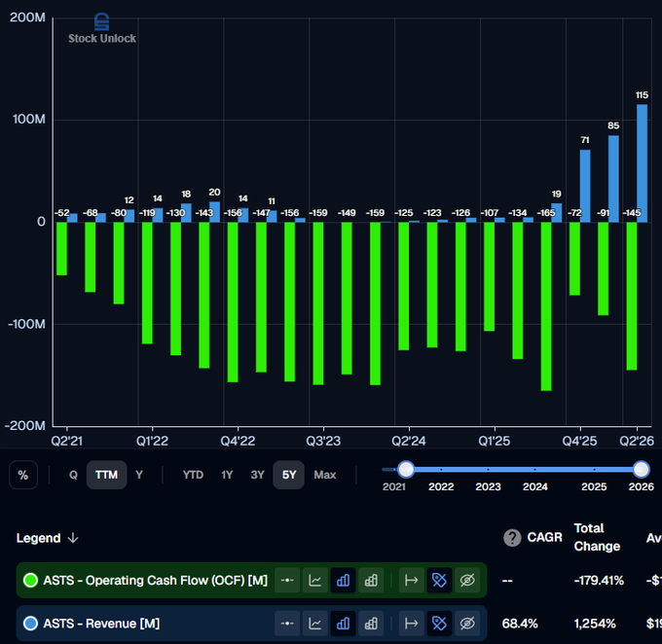The height and width of the screenshot is (644, 662).
Task: Switch Operating Cash Flow to line chart
Action: [315, 580]
